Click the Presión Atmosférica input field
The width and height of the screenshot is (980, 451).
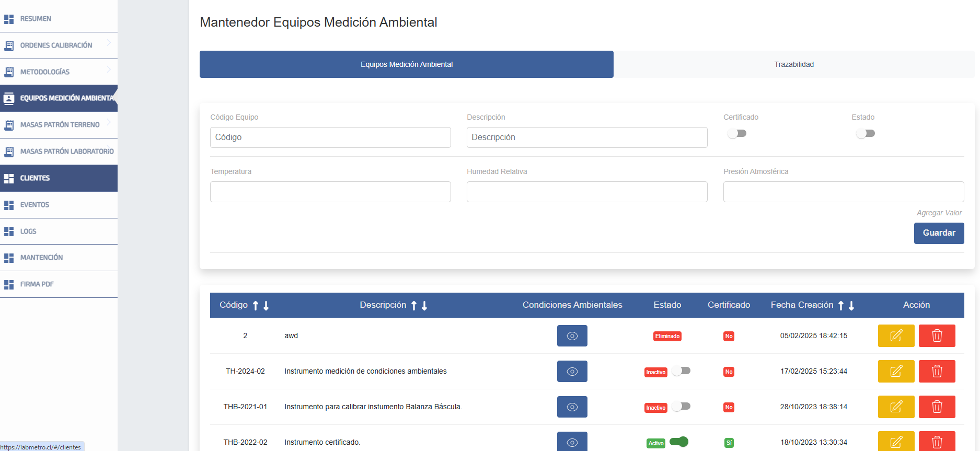pos(844,192)
